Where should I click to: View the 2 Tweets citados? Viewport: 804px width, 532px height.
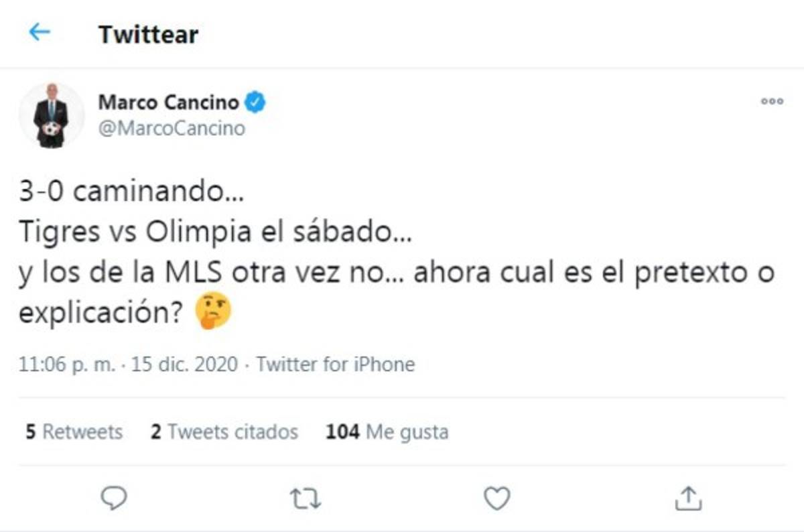coord(225,432)
